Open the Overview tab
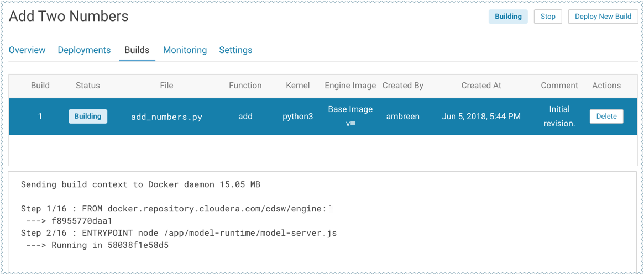Screen dimensions: 644x275 pyautogui.click(x=27, y=50)
